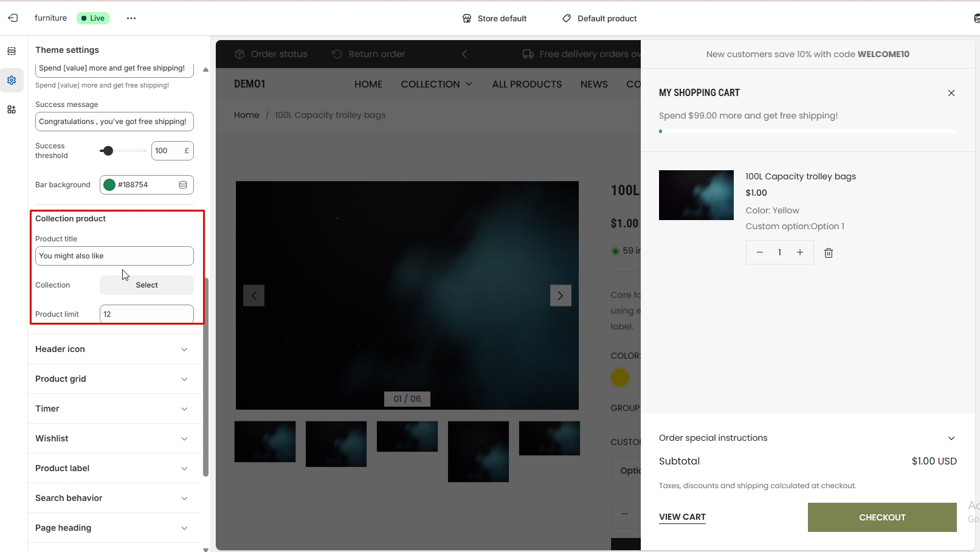The image size is (980, 552).
Task: Increase cart item quantity with plus
Action: [x=800, y=252]
